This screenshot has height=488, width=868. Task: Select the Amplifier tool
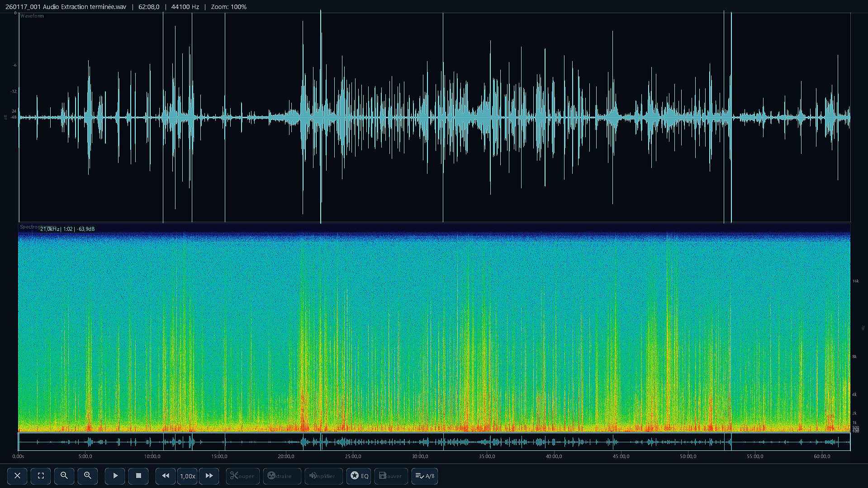(323, 476)
